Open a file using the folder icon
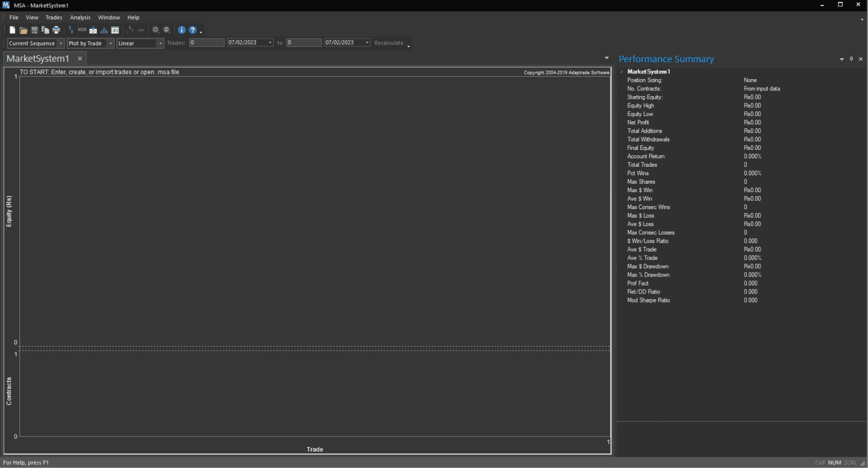The image size is (868, 468). tap(23, 30)
